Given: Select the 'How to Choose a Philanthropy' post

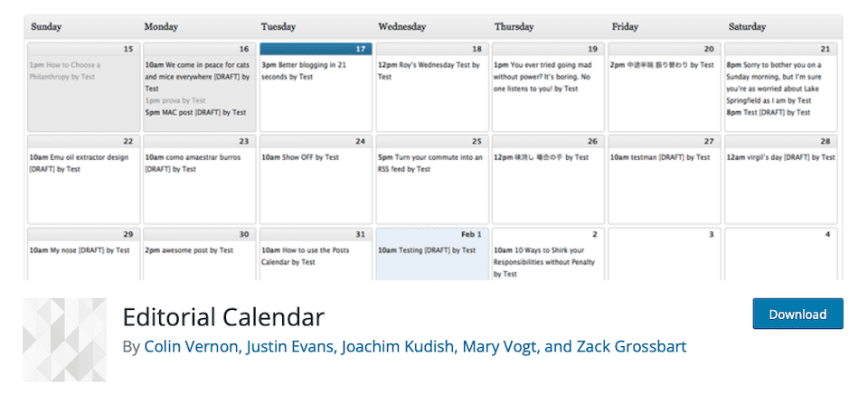Looking at the screenshot, I should (65, 70).
